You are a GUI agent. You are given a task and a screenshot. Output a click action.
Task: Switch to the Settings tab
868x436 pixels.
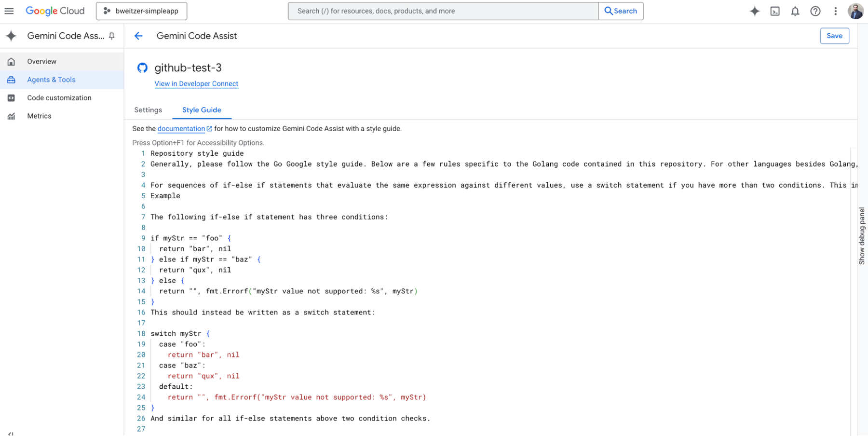coord(148,110)
